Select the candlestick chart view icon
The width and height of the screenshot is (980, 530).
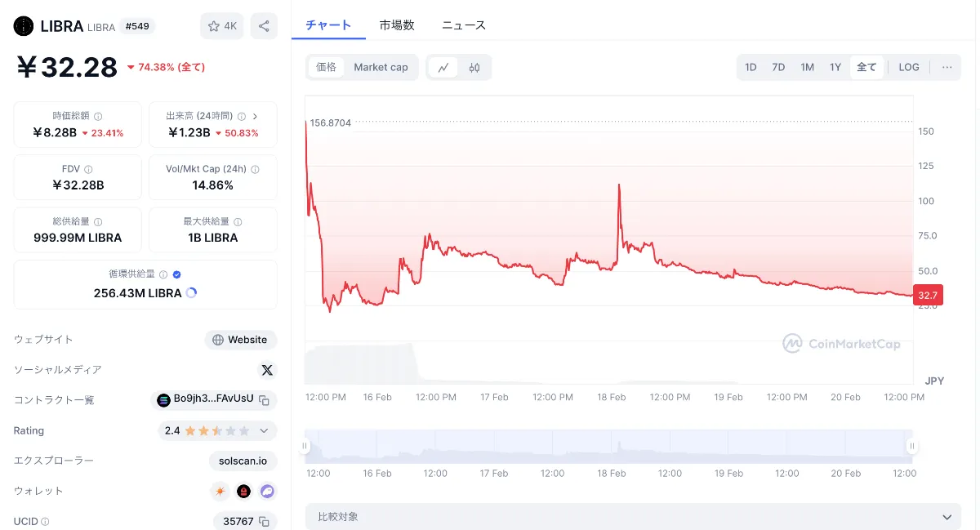click(474, 68)
